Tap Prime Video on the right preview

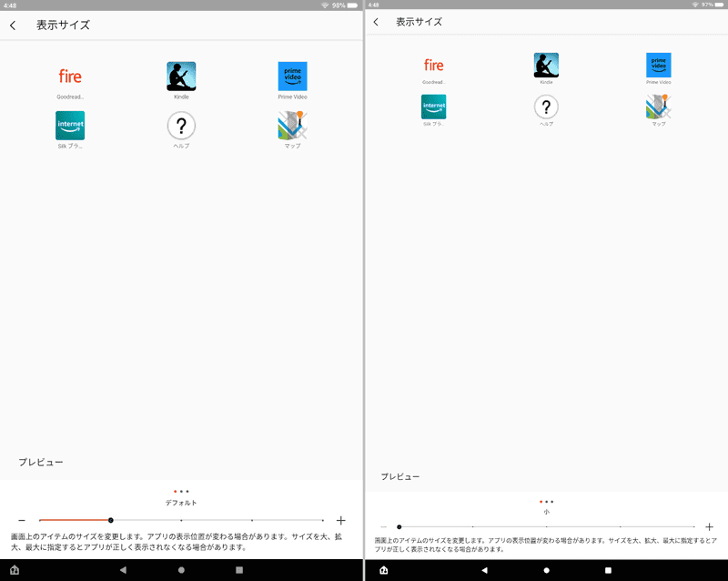click(657, 66)
